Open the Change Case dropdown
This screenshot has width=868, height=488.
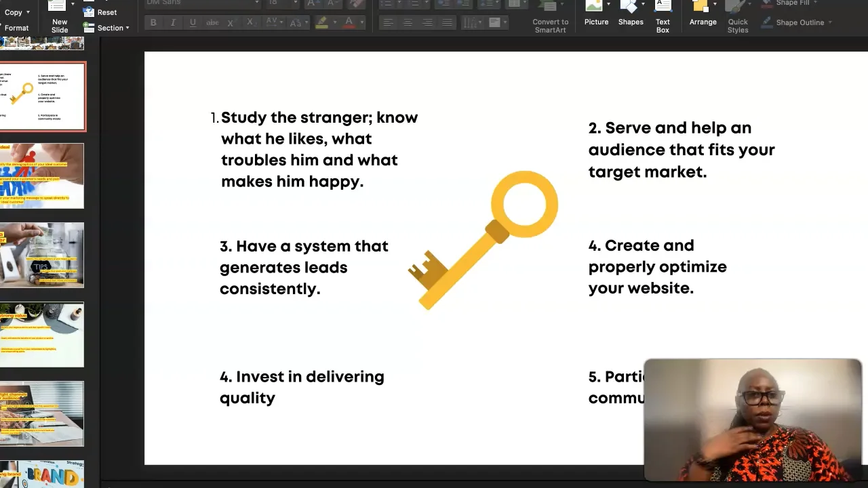pyautogui.click(x=296, y=22)
